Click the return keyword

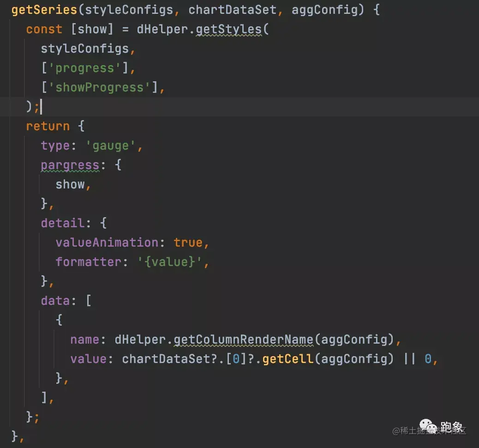click(48, 126)
